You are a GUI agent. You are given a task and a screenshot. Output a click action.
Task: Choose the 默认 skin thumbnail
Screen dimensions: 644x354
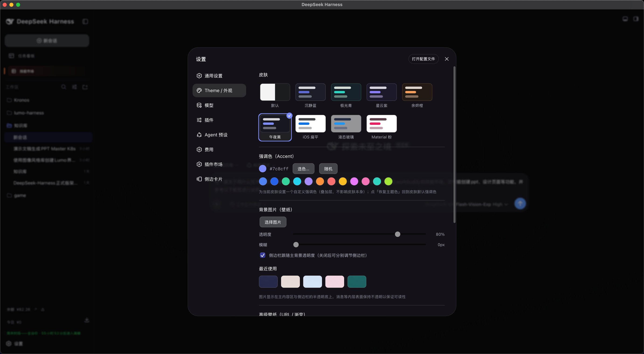tap(275, 92)
